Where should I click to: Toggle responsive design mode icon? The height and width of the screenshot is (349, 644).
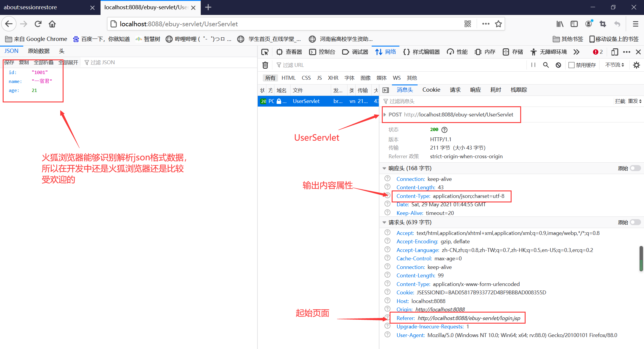tap(614, 52)
